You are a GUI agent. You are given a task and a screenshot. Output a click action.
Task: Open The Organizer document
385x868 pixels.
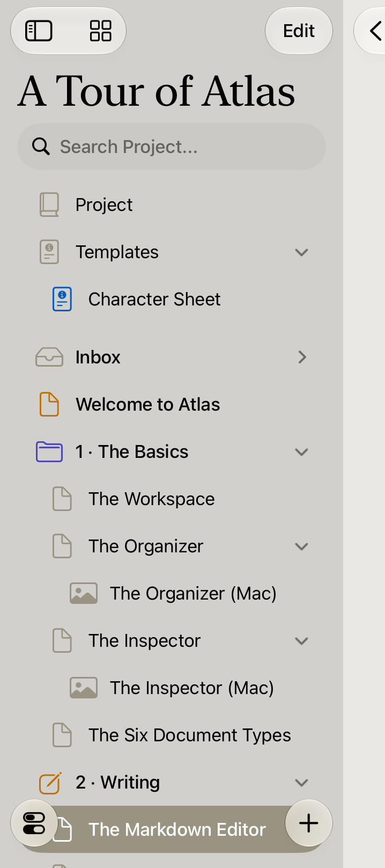coord(172,546)
